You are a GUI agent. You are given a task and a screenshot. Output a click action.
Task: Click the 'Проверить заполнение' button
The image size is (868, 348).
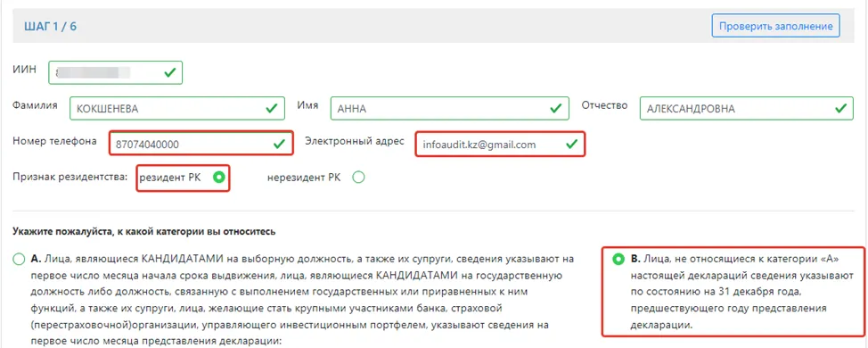(x=775, y=26)
